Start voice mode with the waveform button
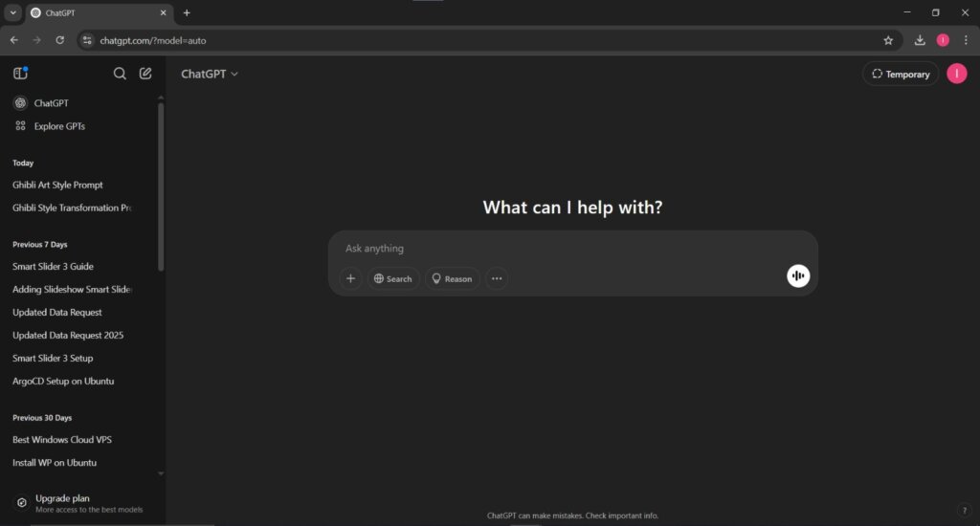Image resolution: width=980 pixels, height=526 pixels. click(x=798, y=275)
